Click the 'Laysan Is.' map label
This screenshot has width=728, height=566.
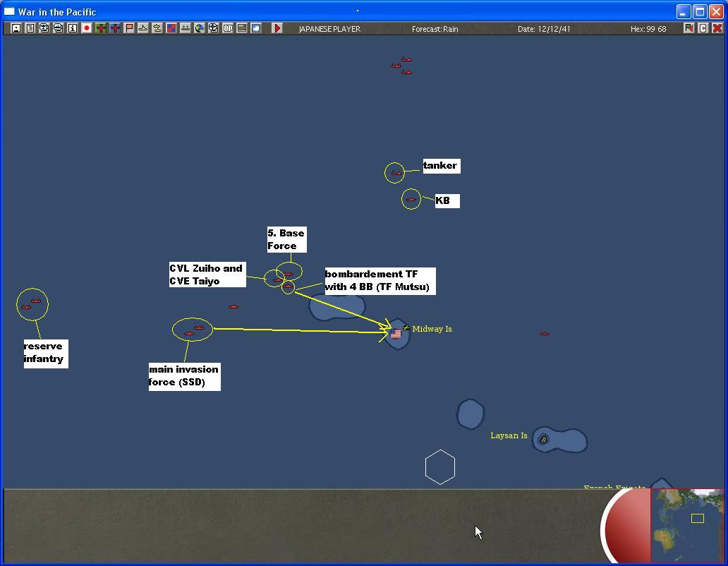point(509,435)
